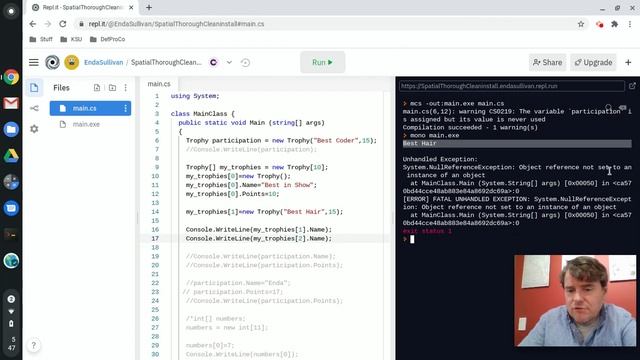Close the Repl.it browser tab
This screenshot has width=640, height=360.
[x=131, y=7]
